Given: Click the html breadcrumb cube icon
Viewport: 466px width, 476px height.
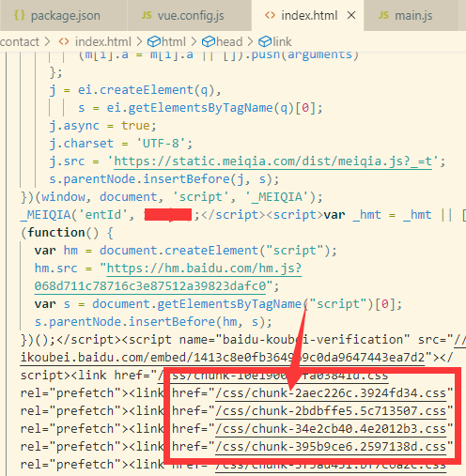Looking at the screenshot, I should pos(154,41).
